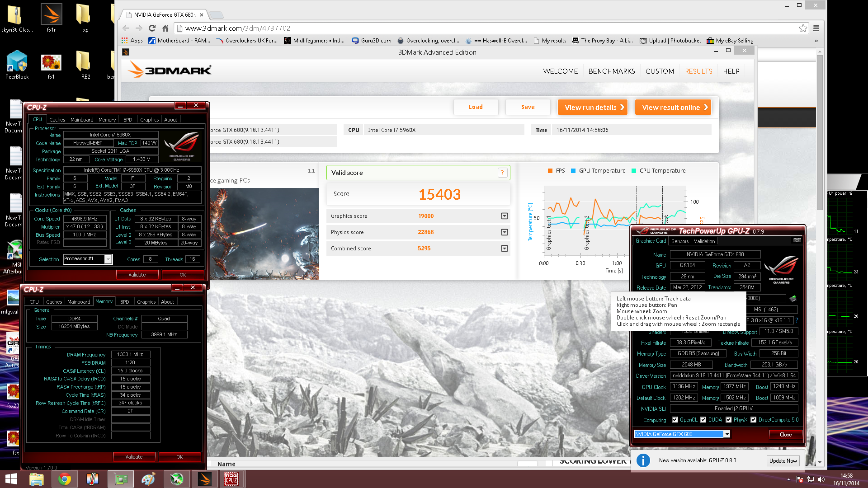Open MSI Afterburner taskbar icon

pyautogui.click(x=176, y=479)
